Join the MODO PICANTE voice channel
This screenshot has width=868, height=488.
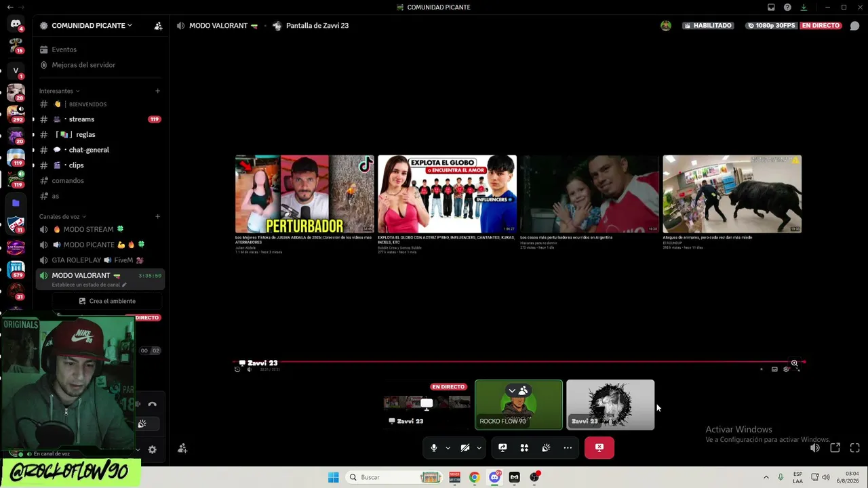100,245
